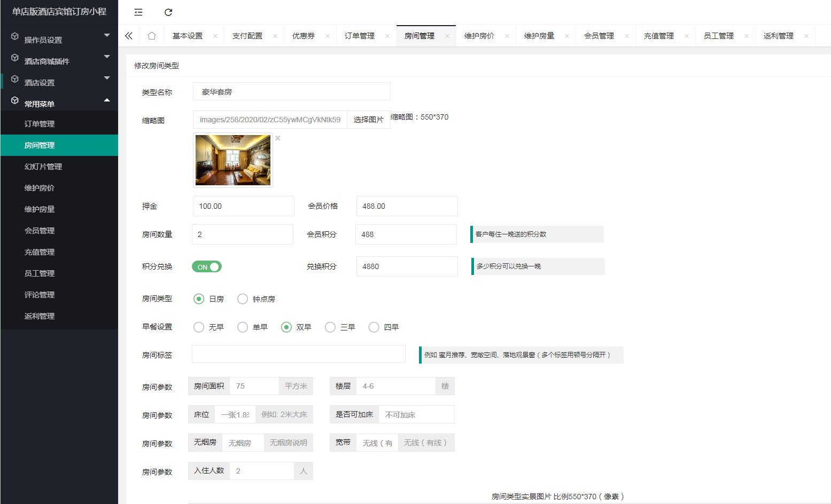Collapse the 常用菜单 sidebar group
The image size is (831, 504).
[59, 104]
